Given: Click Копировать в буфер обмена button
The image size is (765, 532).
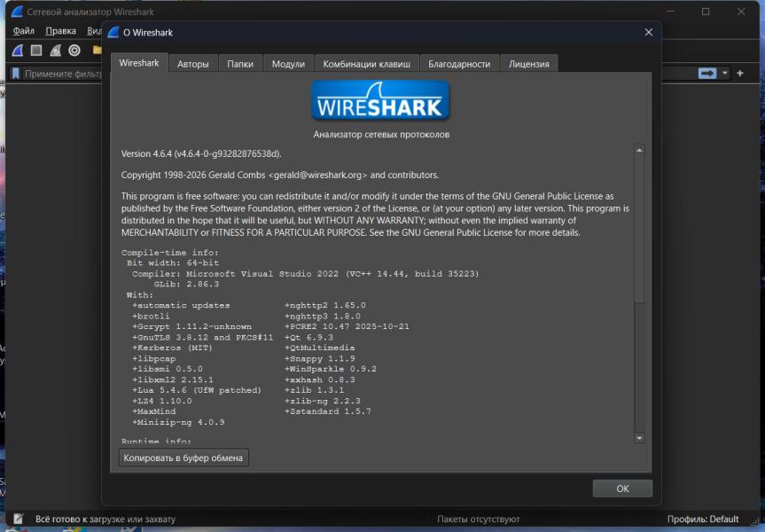Looking at the screenshot, I should pyautogui.click(x=183, y=458).
